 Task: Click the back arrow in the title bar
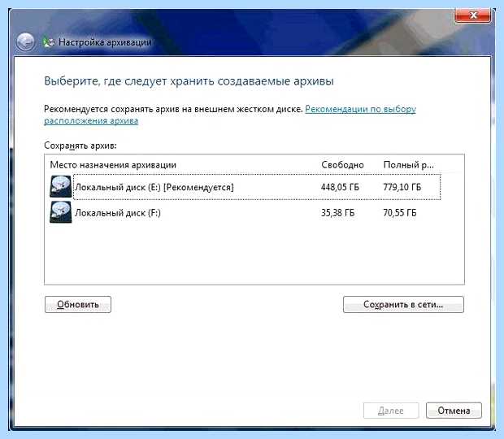click(x=25, y=42)
